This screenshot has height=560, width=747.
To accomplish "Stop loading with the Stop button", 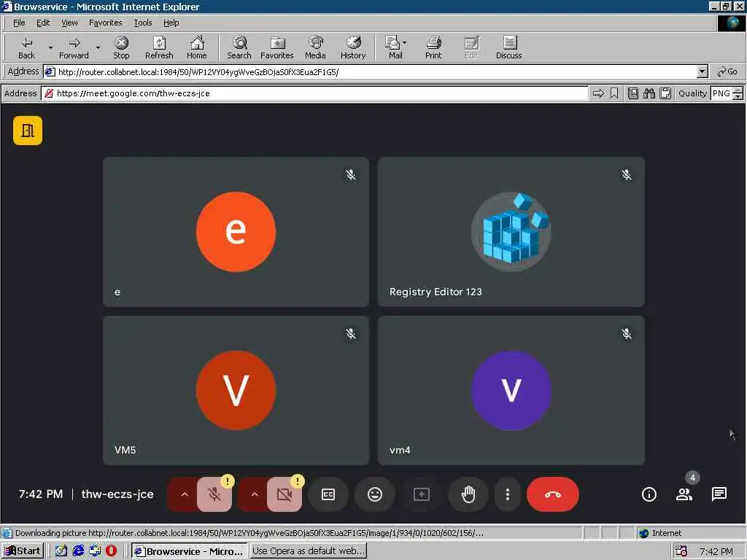I will tap(122, 47).
